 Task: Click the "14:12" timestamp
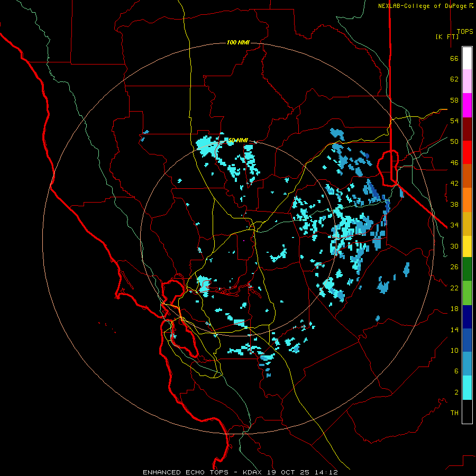pyautogui.click(x=326, y=472)
